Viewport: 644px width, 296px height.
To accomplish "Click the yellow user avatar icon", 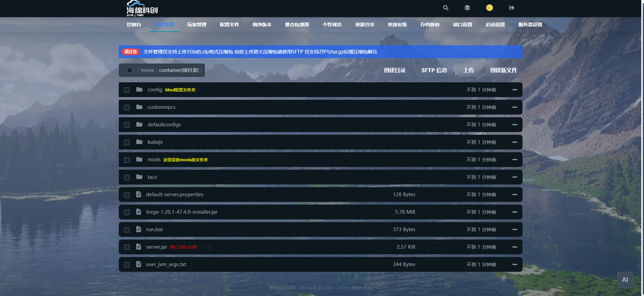I will click(x=490, y=8).
